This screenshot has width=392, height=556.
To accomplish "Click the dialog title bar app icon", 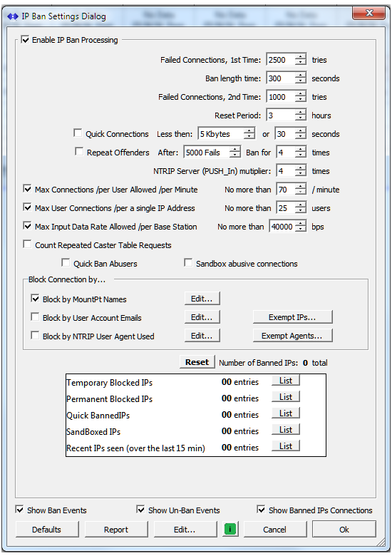I will (12, 16).
